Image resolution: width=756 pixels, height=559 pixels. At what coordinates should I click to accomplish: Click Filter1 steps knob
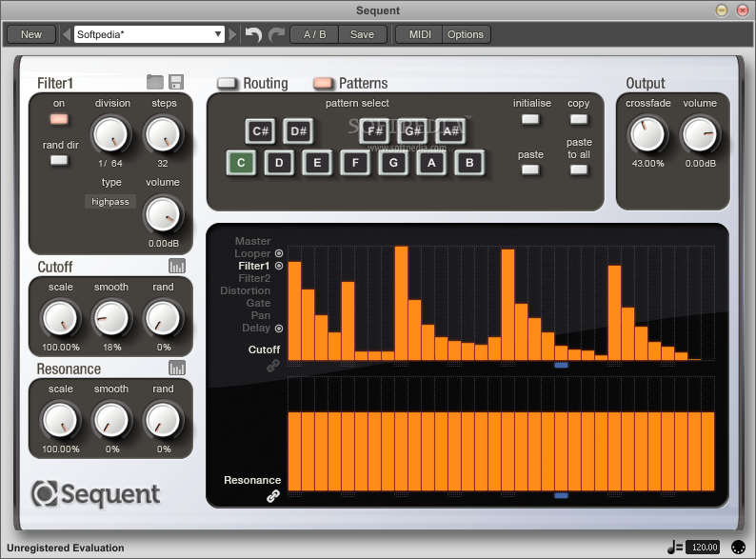tap(163, 134)
